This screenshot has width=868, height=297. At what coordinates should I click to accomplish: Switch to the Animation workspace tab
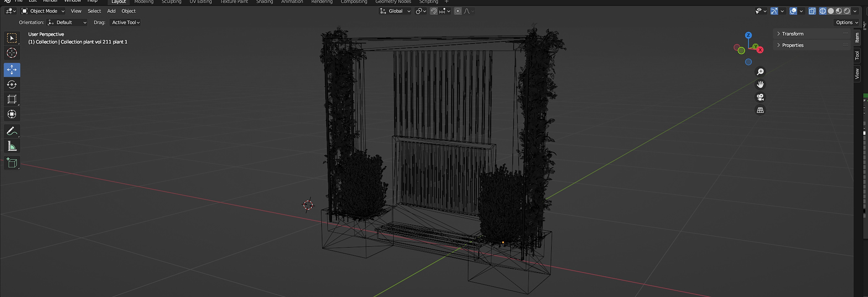292,2
